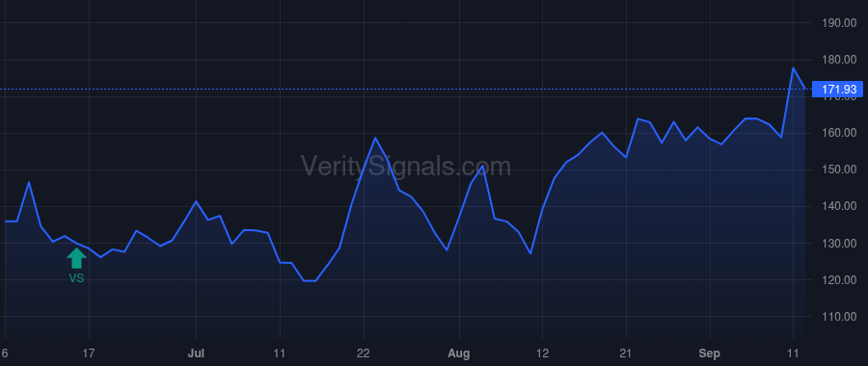Click the 190.00 price axis label

(839, 23)
